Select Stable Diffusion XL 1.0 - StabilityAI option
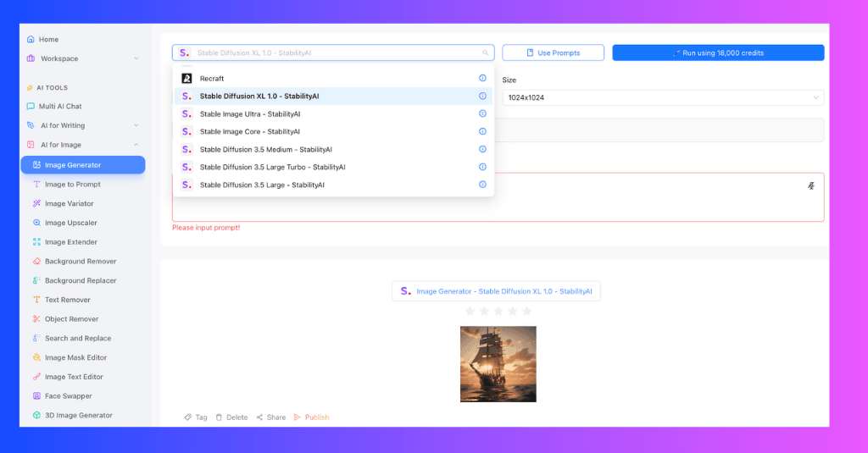The width and height of the screenshot is (868, 453). point(333,96)
